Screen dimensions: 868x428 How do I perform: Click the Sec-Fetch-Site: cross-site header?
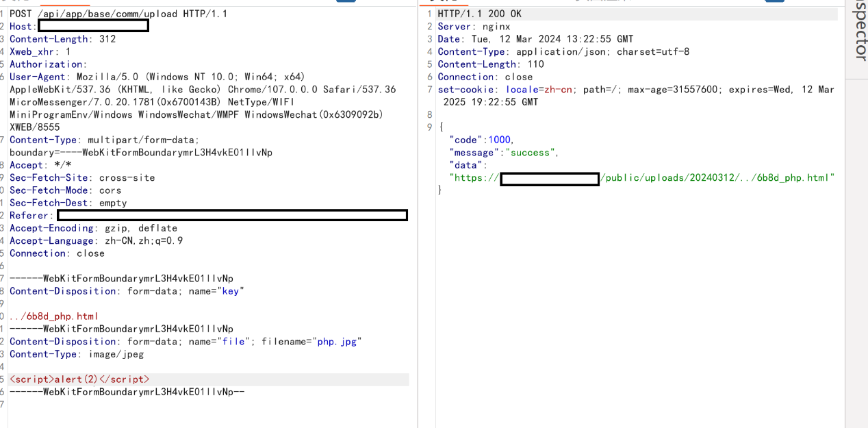point(82,177)
